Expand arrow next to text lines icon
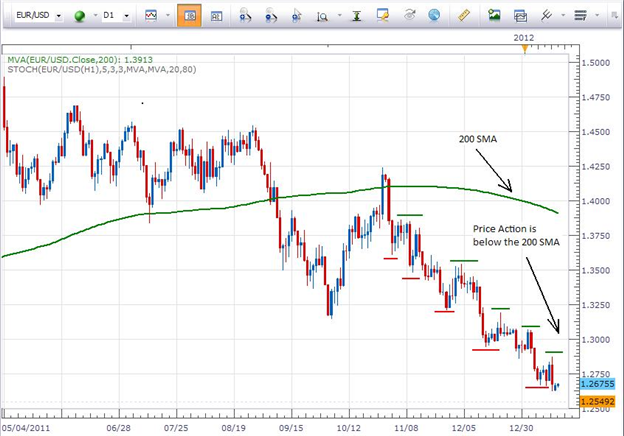624x436 pixels. pos(597,16)
